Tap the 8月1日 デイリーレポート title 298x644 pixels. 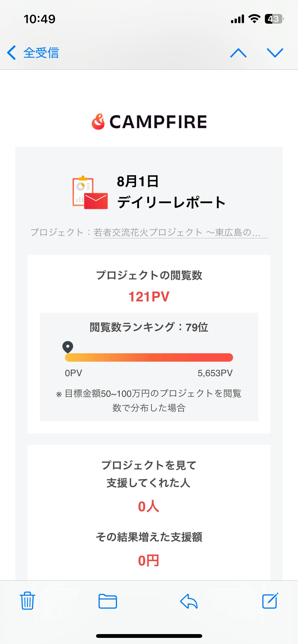171,192
